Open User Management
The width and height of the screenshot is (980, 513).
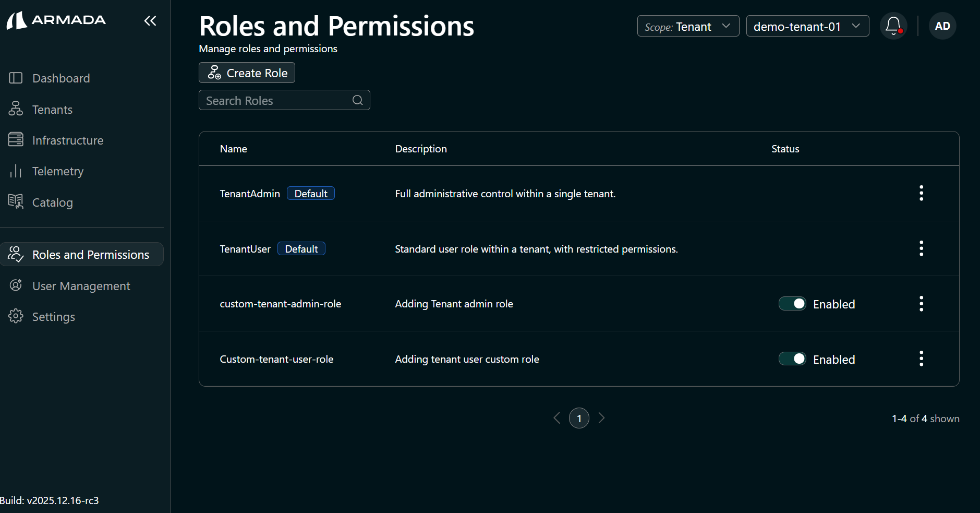click(81, 285)
